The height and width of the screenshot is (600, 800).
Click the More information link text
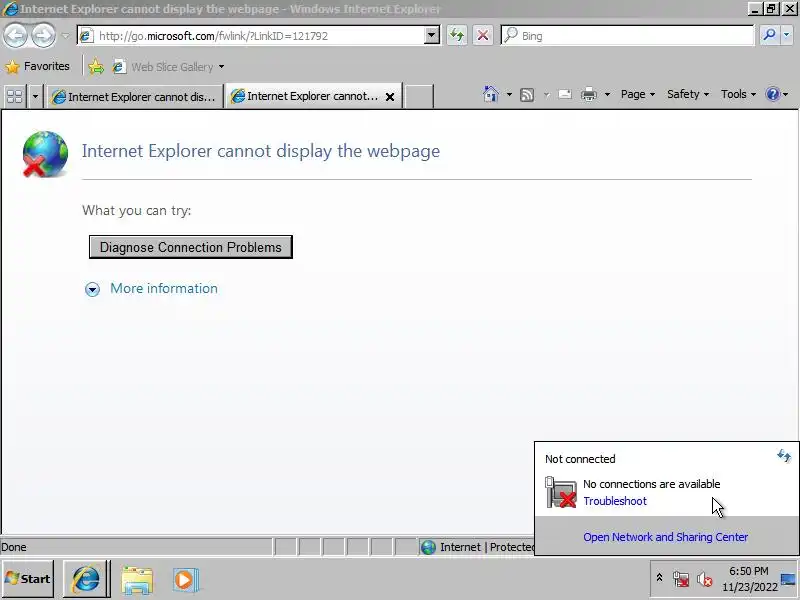pos(164,288)
